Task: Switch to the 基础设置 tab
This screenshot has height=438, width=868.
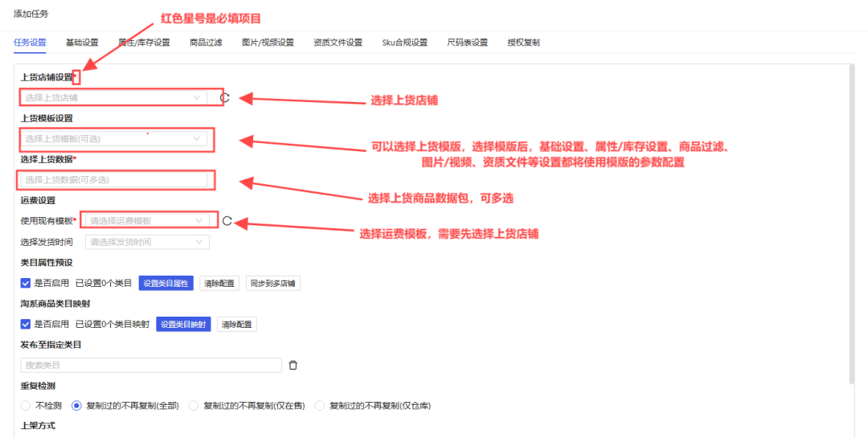Action: tap(82, 43)
